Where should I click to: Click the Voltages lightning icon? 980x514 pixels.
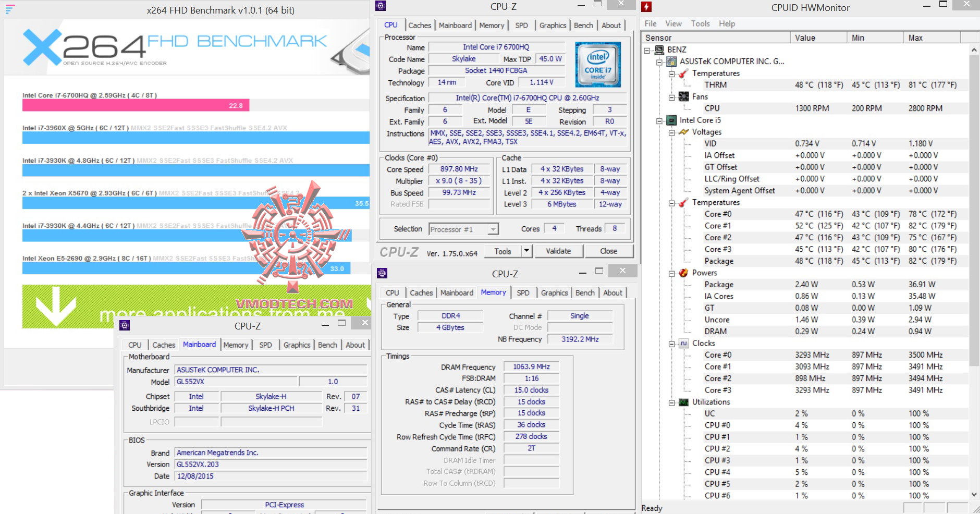(683, 132)
